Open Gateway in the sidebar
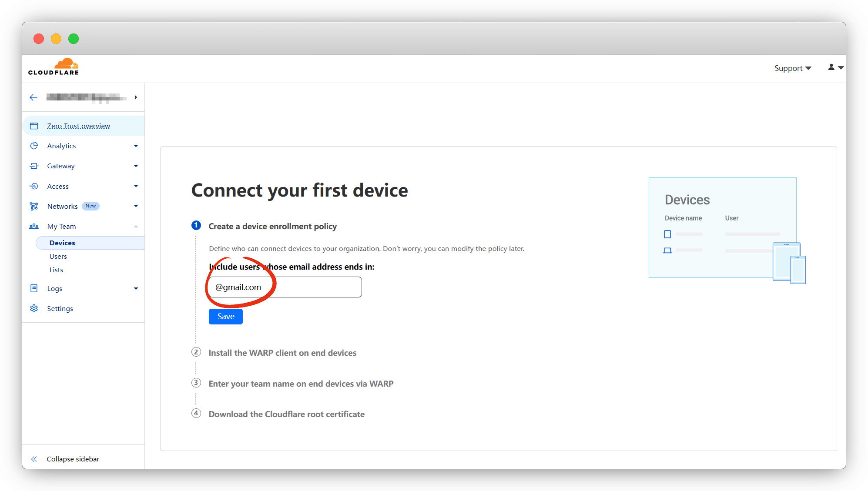The width and height of the screenshot is (868, 491). click(x=61, y=166)
